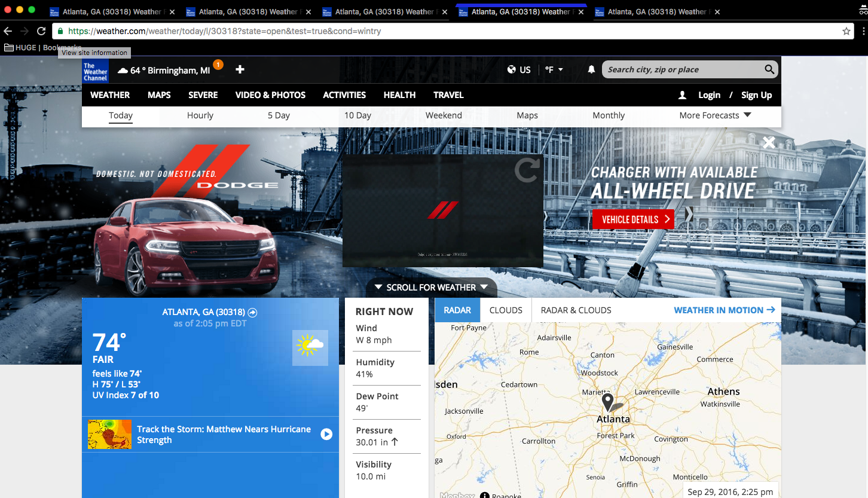This screenshot has width=868, height=498.
Task: Switch to the third browser tab
Action: coord(384,12)
